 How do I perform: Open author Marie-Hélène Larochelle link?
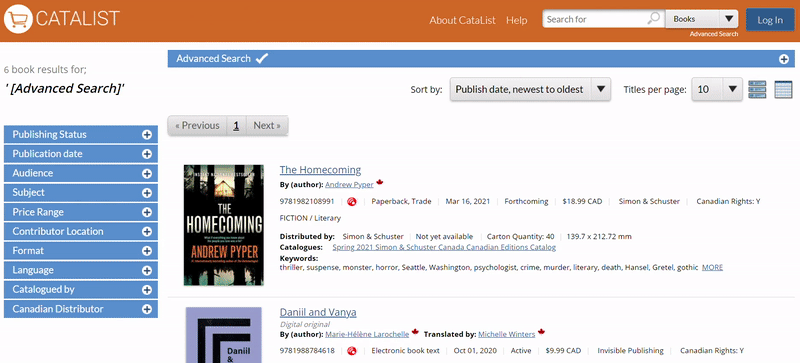click(x=367, y=334)
